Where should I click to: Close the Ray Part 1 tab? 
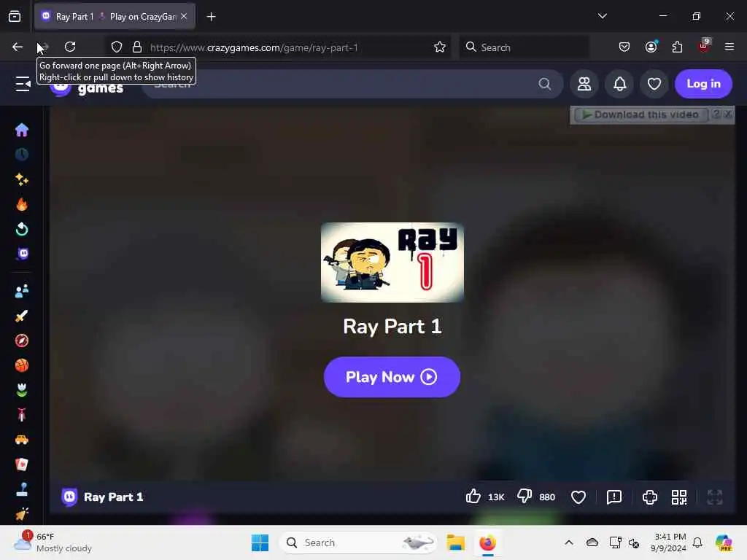coord(184,16)
